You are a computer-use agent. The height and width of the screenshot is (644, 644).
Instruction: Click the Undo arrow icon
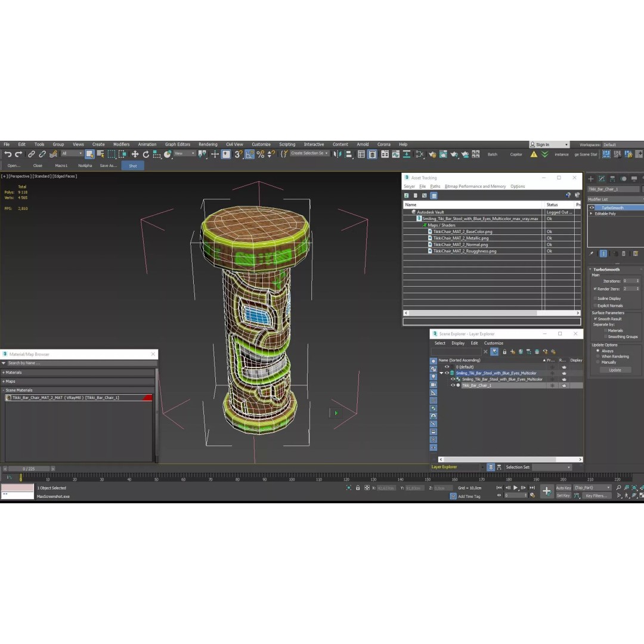coord(8,154)
